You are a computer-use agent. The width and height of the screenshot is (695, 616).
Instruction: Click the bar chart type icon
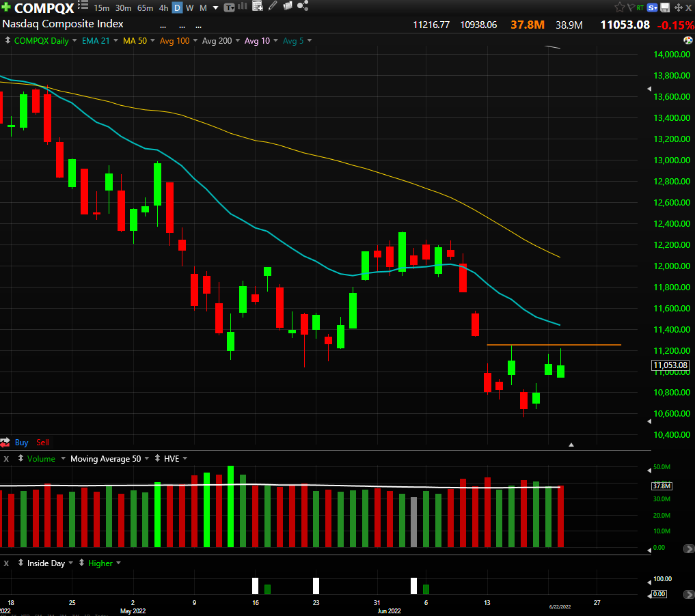pyautogui.click(x=243, y=5)
